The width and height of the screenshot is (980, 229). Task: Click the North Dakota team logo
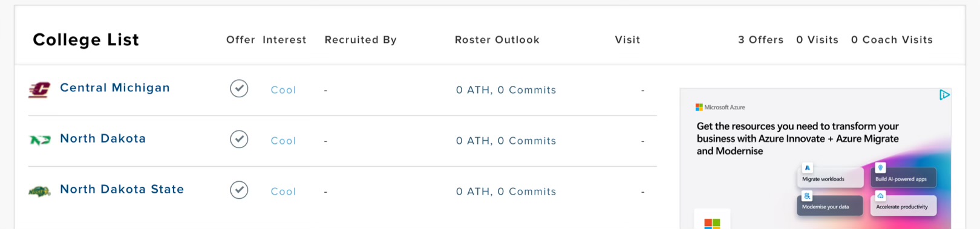coord(40,140)
